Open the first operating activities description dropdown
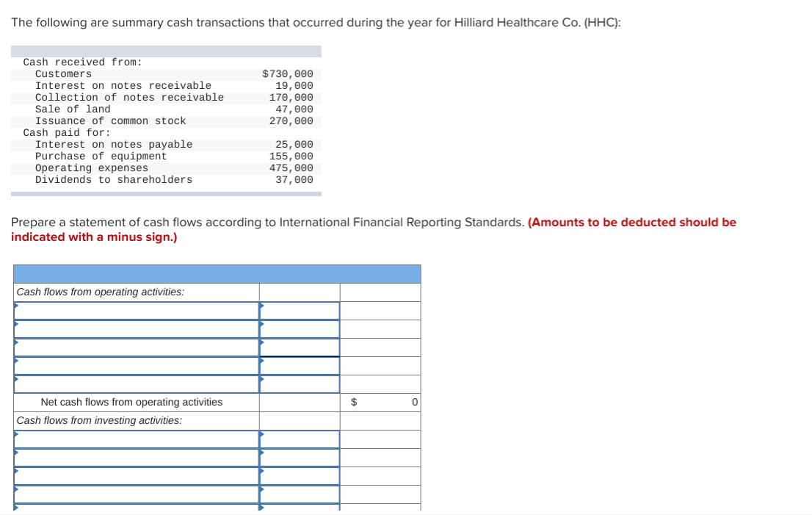The height and width of the screenshot is (515, 812). click(x=136, y=310)
